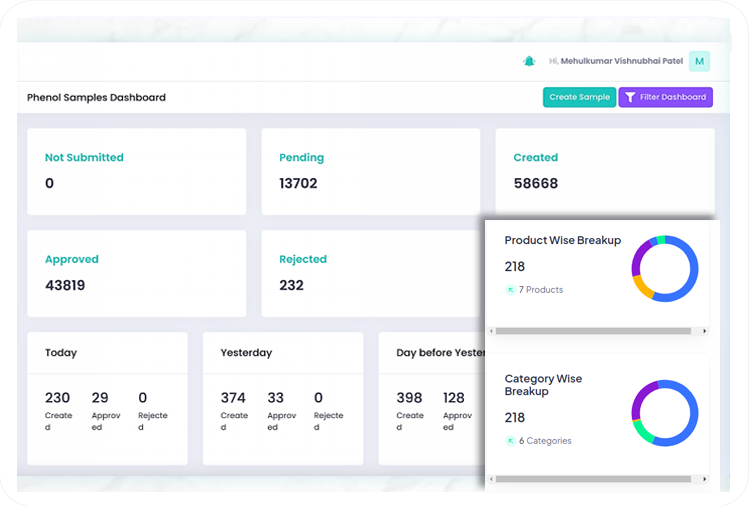Select the Pending count card
The height and width of the screenshot is (506, 749).
pos(370,171)
